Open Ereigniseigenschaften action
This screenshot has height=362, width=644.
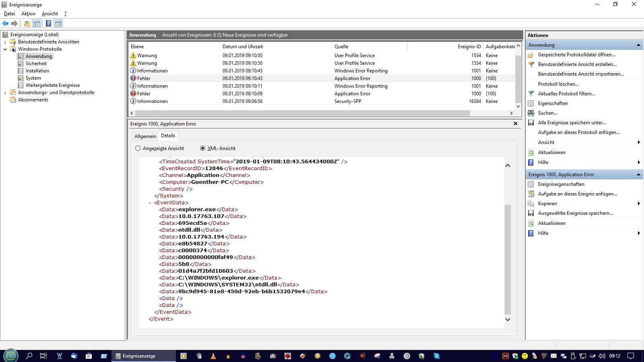[561, 184]
